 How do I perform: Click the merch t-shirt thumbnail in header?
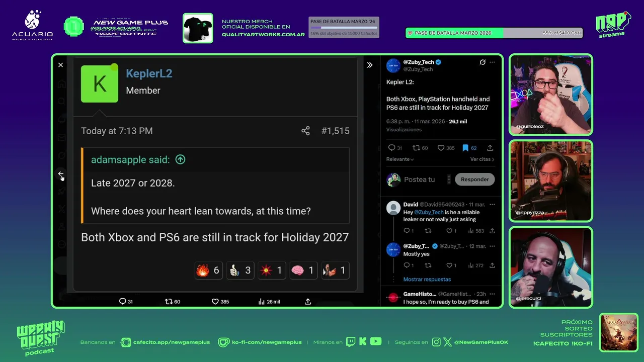click(198, 28)
